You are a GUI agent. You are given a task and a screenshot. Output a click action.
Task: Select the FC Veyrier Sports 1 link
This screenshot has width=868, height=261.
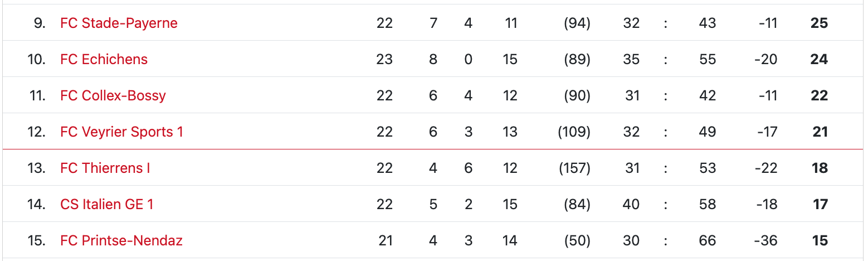point(121,132)
